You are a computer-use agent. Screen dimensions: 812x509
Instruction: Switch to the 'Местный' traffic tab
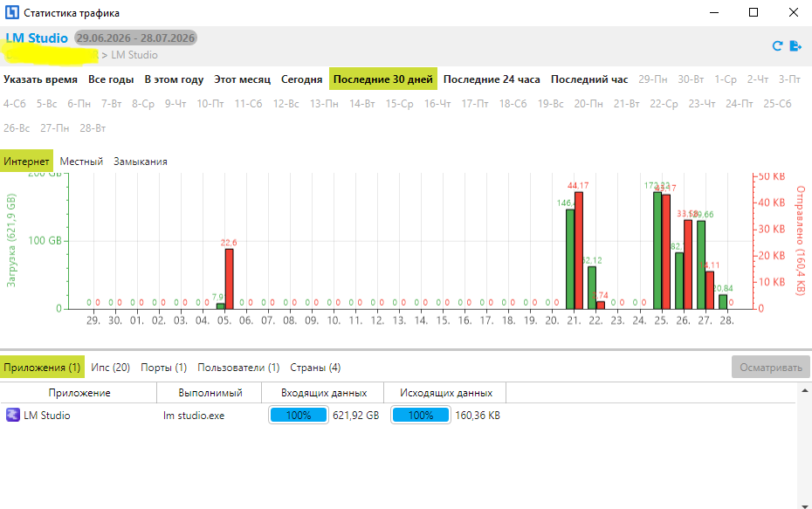click(81, 162)
